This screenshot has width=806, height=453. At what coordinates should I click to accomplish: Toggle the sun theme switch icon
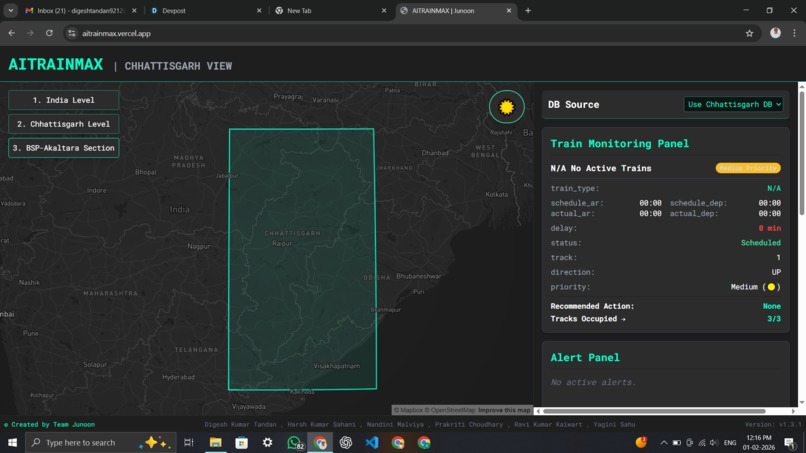506,107
